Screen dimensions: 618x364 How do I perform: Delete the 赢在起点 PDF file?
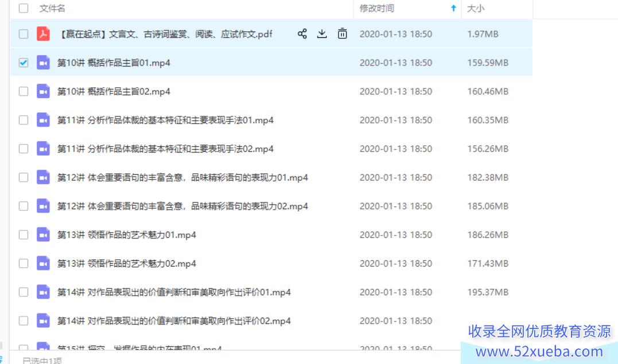pos(343,34)
